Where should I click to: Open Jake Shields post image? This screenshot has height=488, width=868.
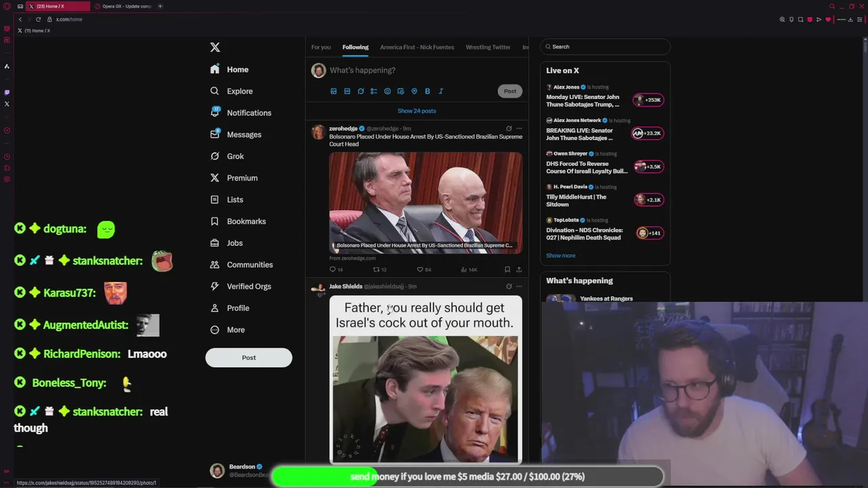[426, 380]
